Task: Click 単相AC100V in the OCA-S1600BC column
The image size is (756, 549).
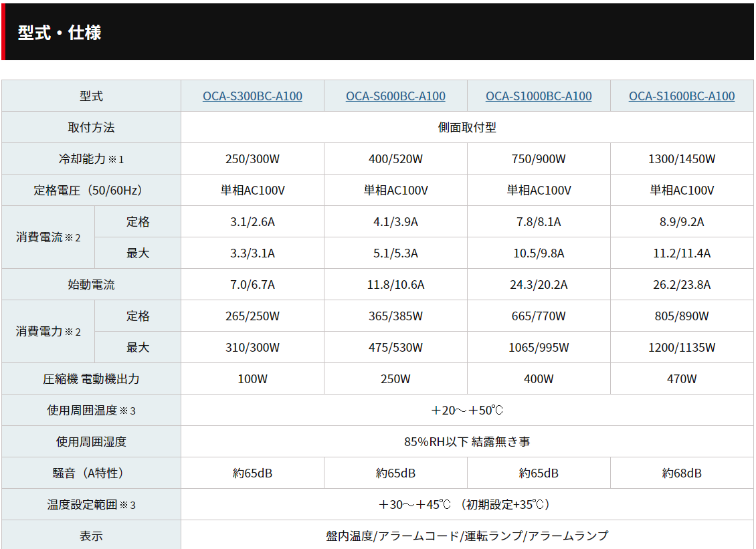Action: [682, 190]
